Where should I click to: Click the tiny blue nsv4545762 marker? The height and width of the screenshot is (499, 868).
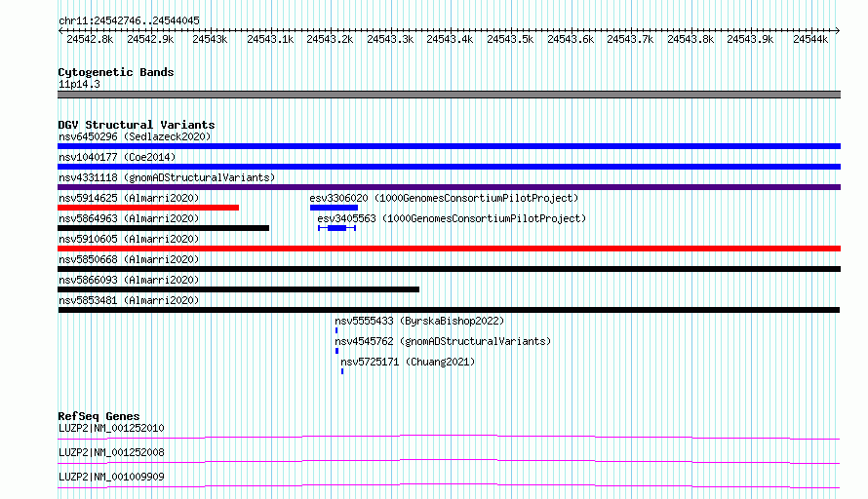point(336,351)
